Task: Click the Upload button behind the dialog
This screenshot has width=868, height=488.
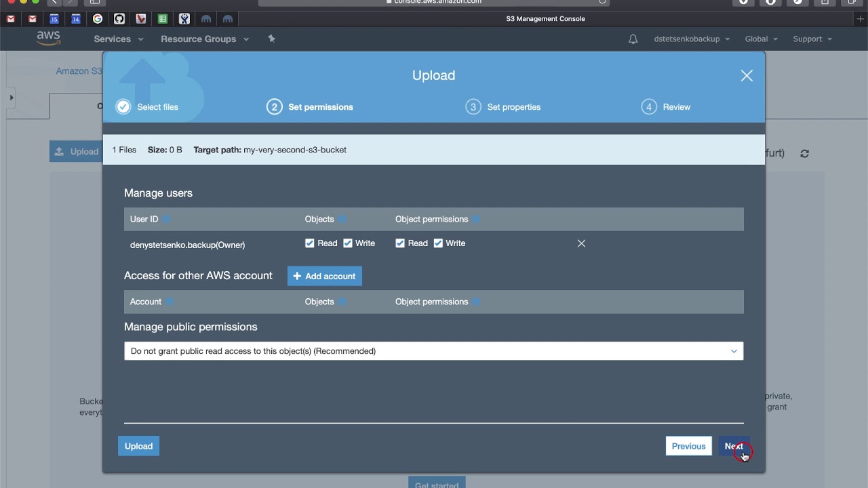Action: click(77, 152)
